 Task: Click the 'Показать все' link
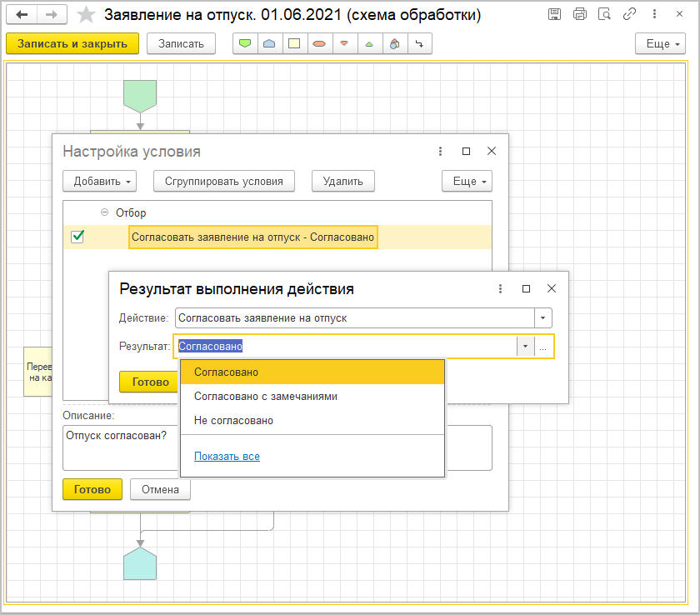[227, 456]
